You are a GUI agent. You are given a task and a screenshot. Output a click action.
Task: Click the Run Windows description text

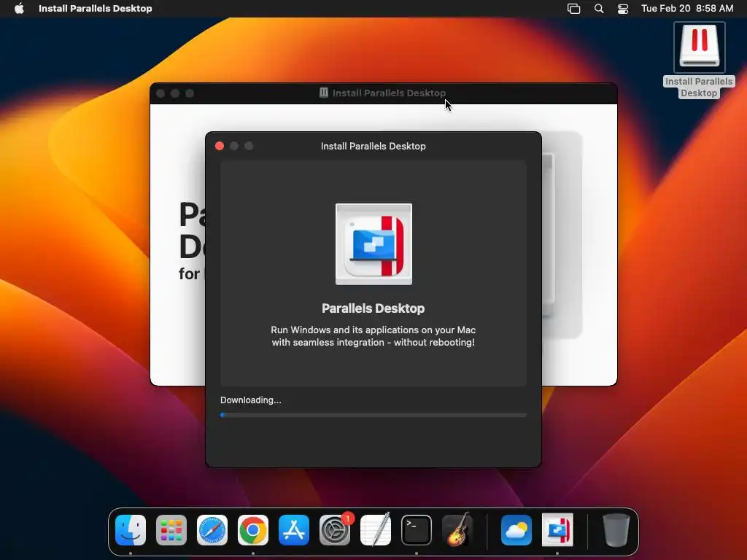(x=373, y=336)
